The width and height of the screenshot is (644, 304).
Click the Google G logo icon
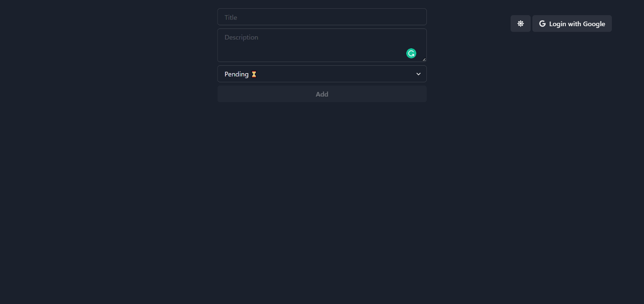(x=542, y=23)
